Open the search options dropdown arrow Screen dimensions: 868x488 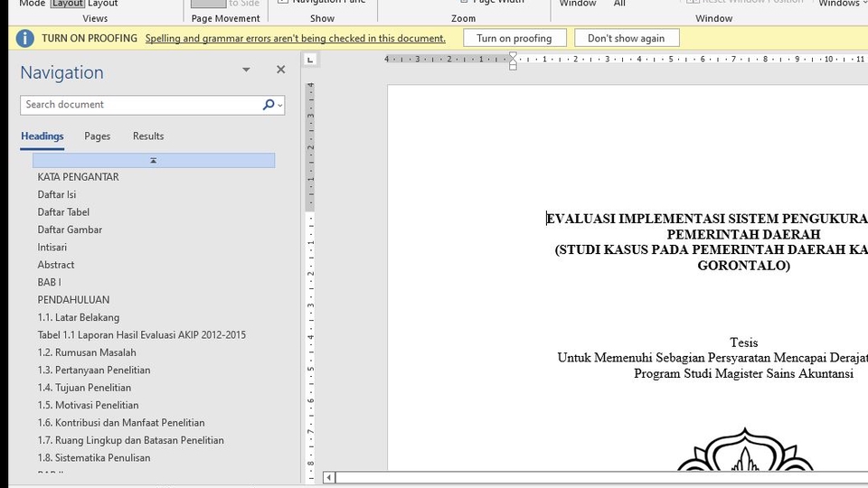click(x=280, y=105)
